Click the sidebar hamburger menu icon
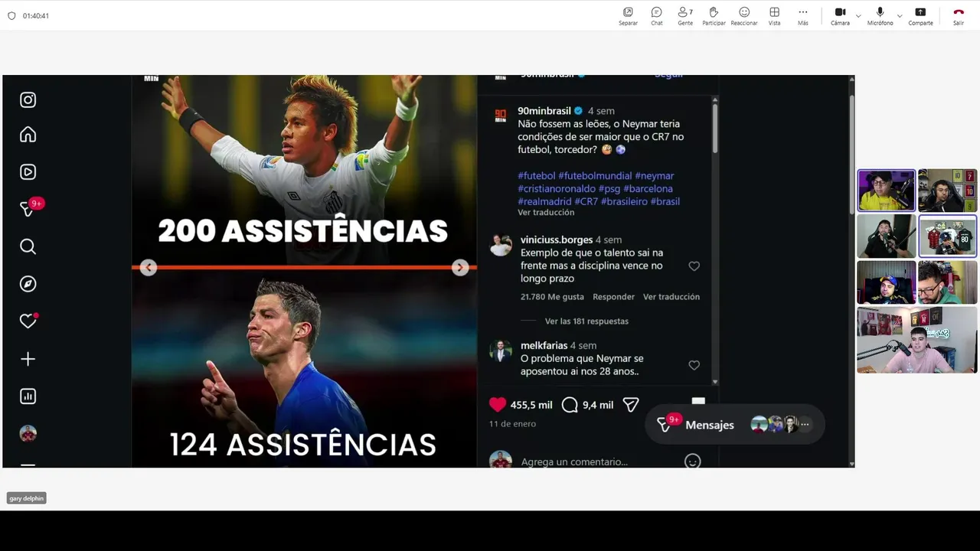 (28, 465)
